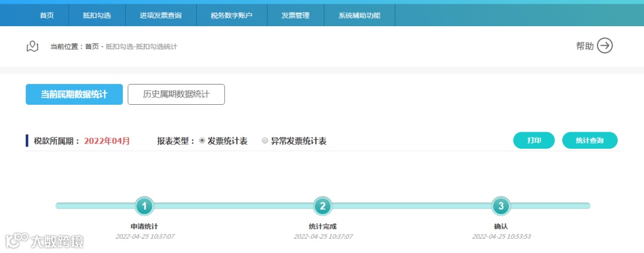The image size is (644, 253).
Task: Click 首页 in the breadcrumb
Action: point(92,47)
